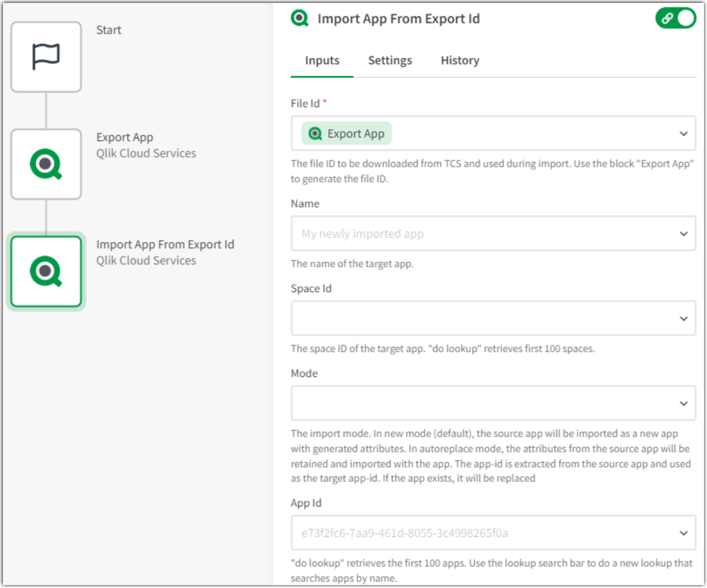Screen dimensions: 707x588
Task: Expand the Space Id selector
Action: [x=683, y=318]
